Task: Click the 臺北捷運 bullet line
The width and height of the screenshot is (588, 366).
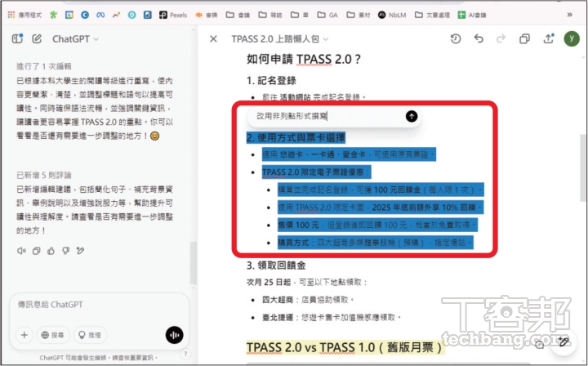Action: 332,317
